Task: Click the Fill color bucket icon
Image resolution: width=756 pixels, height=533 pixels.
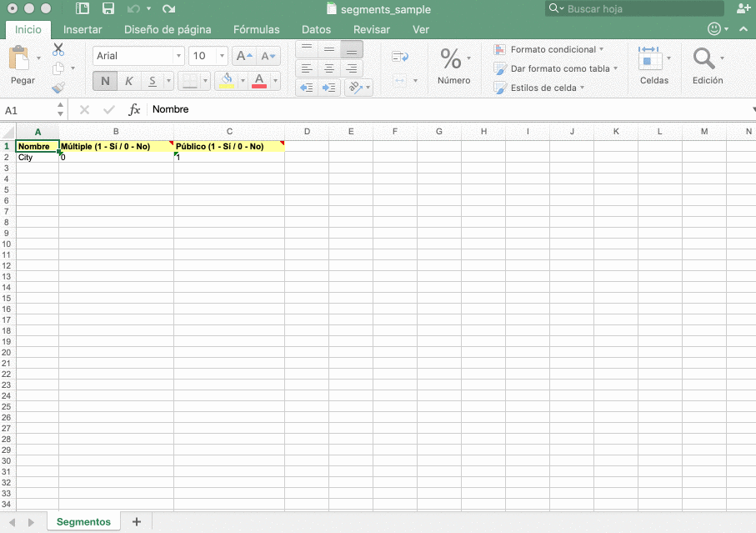Action: click(x=227, y=81)
